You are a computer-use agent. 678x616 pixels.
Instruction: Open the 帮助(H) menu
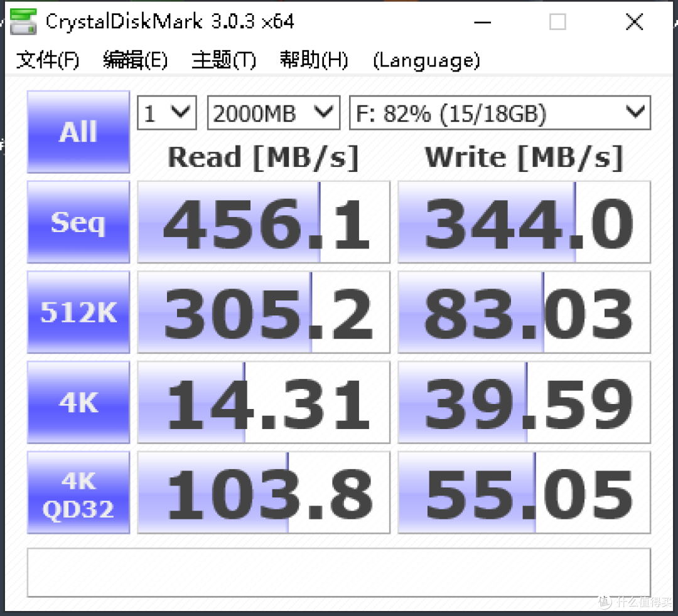313,60
